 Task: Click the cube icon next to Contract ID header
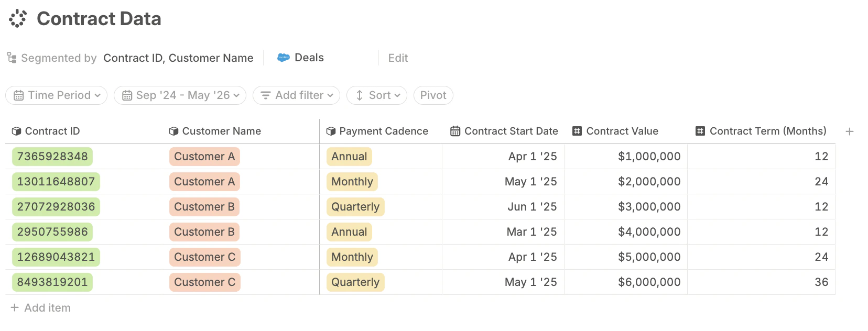click(x=17, y=131)
